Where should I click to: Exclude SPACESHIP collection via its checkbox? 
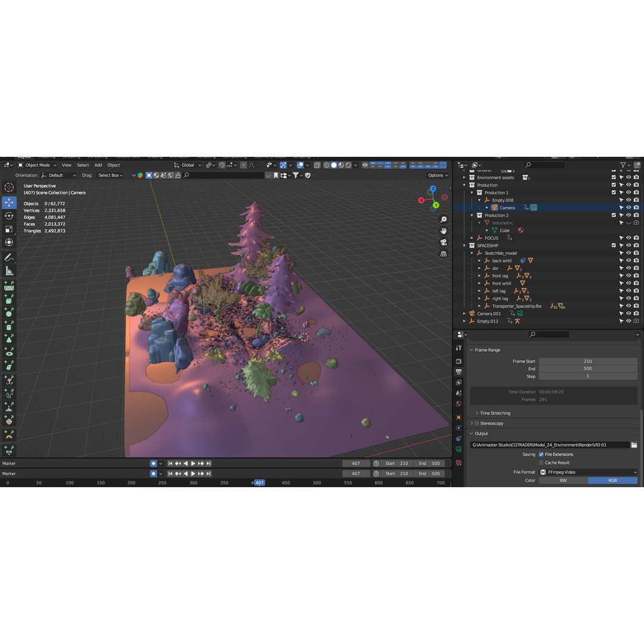click(x=614, y=245)
